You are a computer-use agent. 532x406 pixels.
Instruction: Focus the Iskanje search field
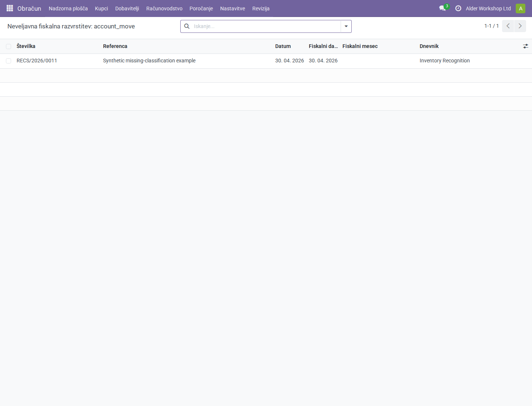click(266, 26)
